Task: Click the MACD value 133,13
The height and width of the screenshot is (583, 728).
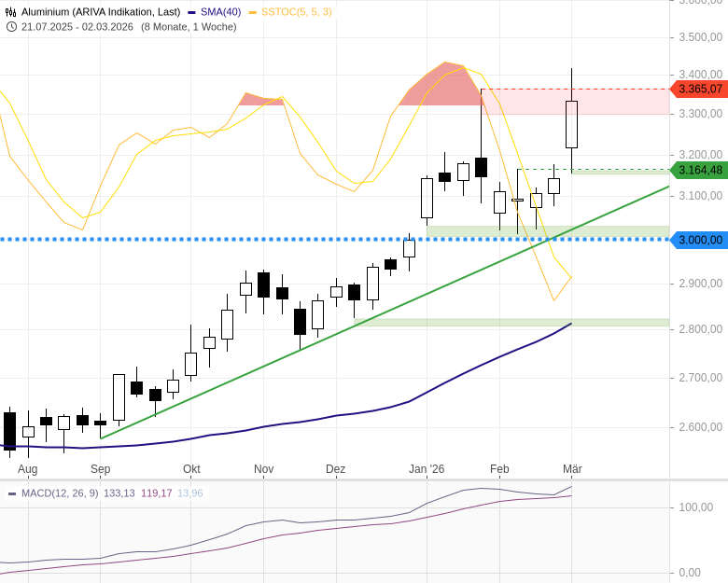Action: point(119,493)
